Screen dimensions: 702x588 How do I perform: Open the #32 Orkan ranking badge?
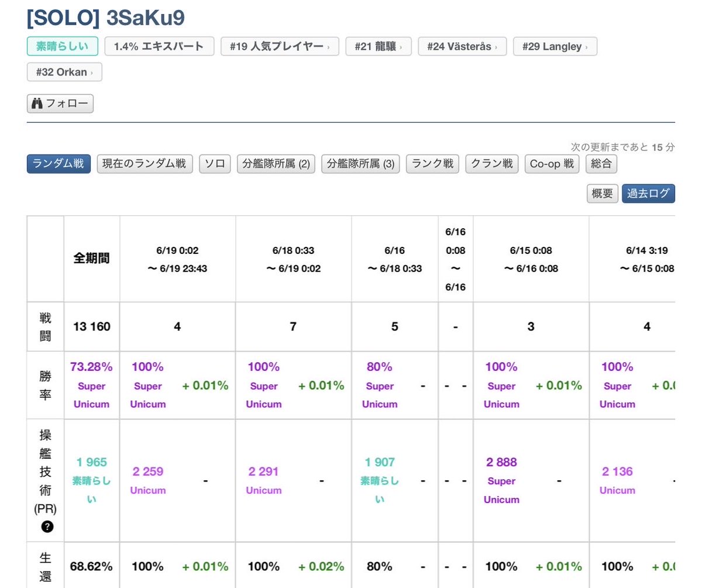pyautogui.click(x=64, y=72)
